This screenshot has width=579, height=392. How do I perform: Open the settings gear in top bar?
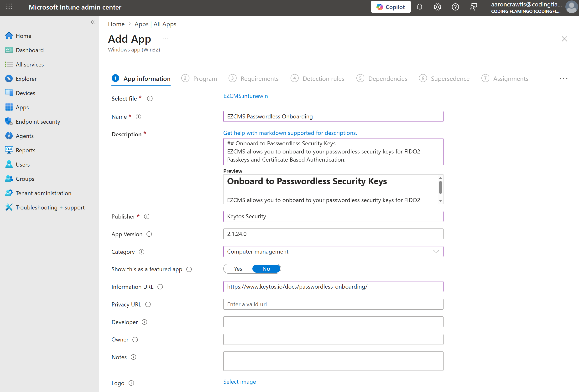click(x=438, y=7)
